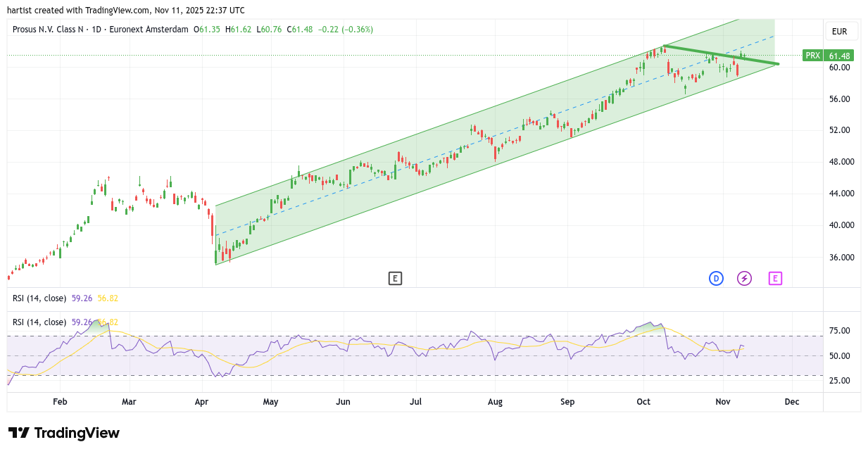
Task: Click the Dec label on time axis
Action: (x=792, y=402)
